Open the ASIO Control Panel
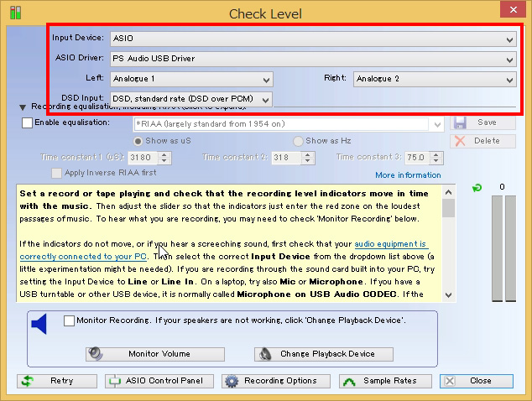The image size is (532, 401). click(x=159, y=381)
